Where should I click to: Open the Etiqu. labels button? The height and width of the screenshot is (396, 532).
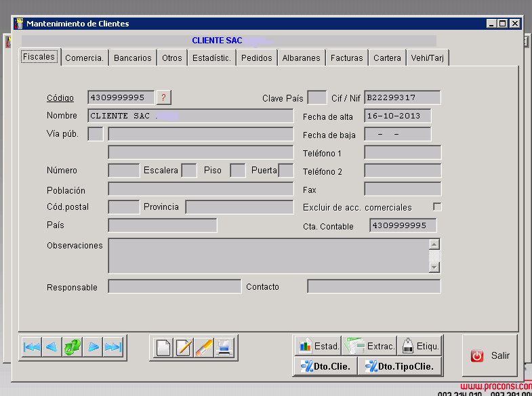click(420, 346)
